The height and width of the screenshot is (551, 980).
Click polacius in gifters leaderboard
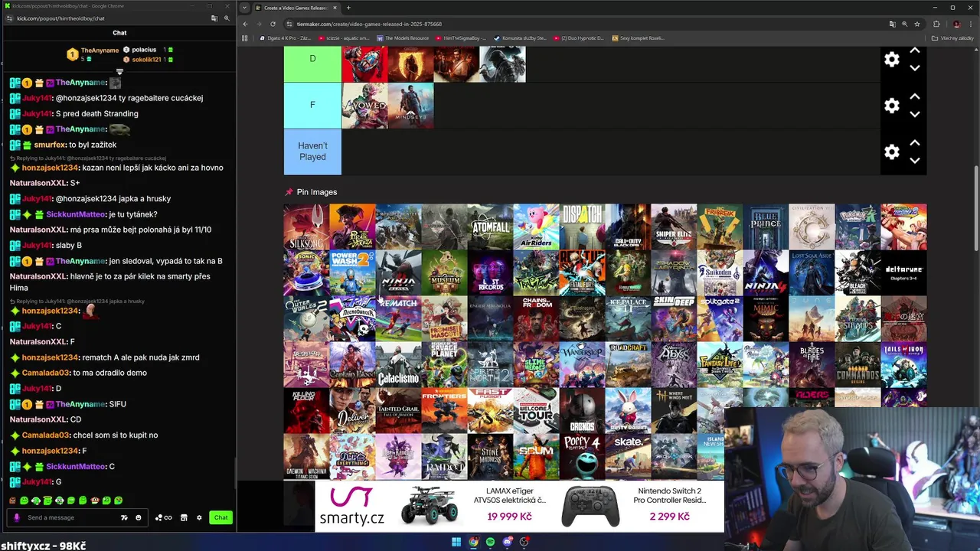(x=144, y=50)
